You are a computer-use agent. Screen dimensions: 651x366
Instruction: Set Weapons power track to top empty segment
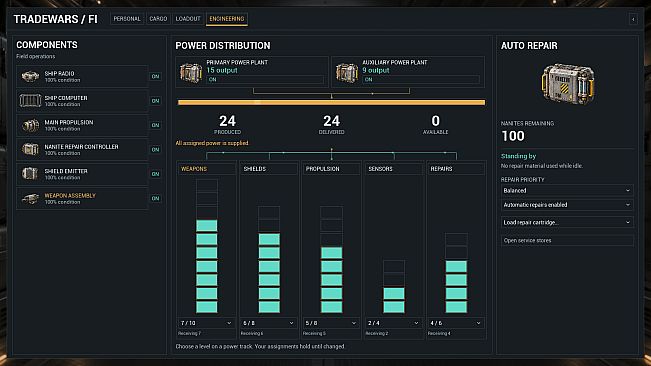coord(206,185)
